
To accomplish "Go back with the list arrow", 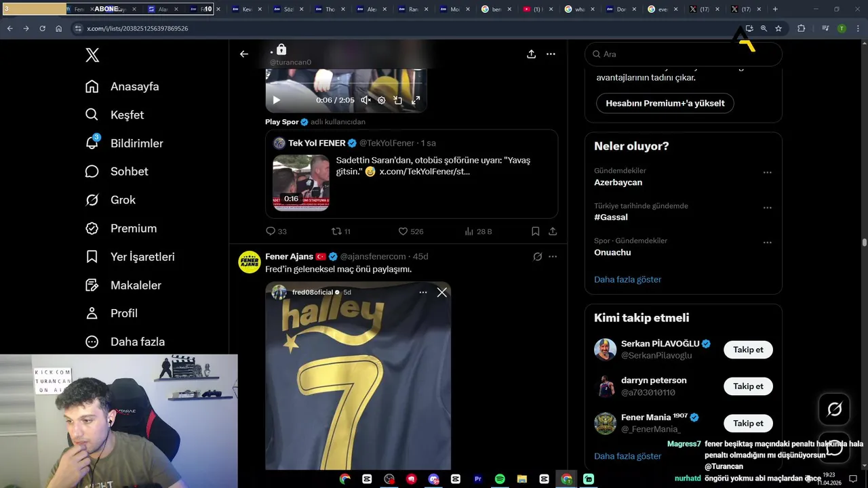I will (244, 54).
